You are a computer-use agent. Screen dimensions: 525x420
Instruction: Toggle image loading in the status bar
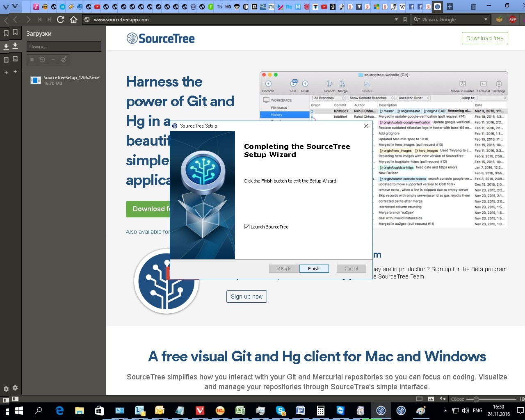pos(431,399)
